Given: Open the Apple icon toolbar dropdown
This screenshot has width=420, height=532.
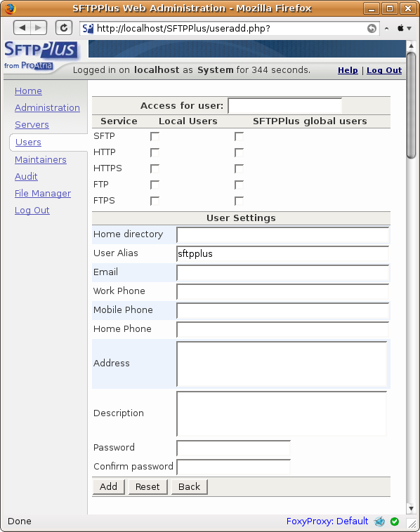Looking at the screenshot, I should tap(405, 29).
